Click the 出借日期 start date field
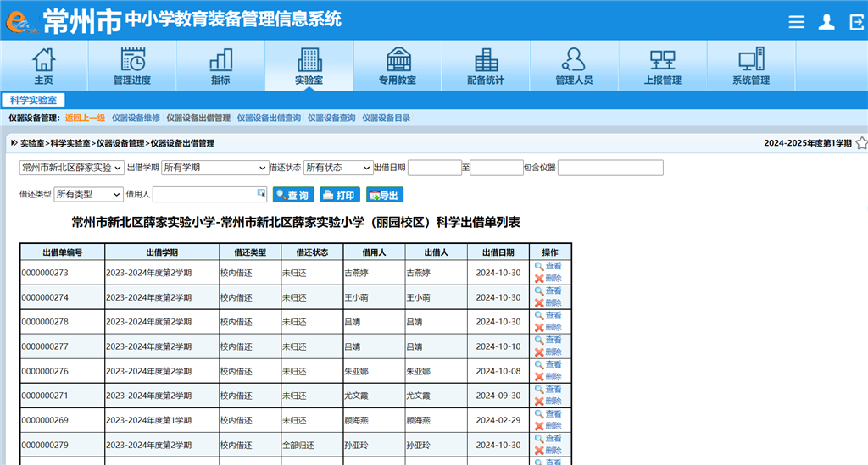Screen dimensions: 868x465 (x=435, y=168)
